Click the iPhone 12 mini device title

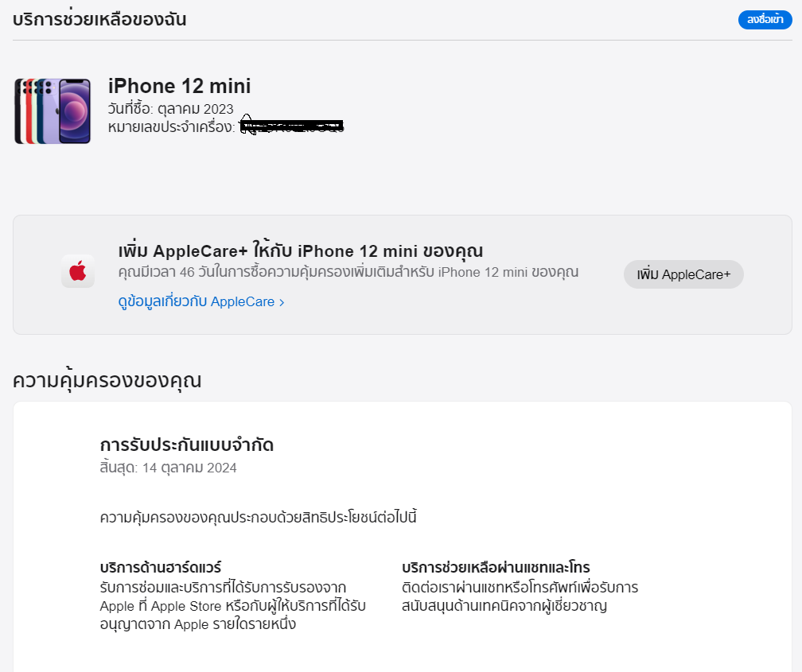coord(179,86)
